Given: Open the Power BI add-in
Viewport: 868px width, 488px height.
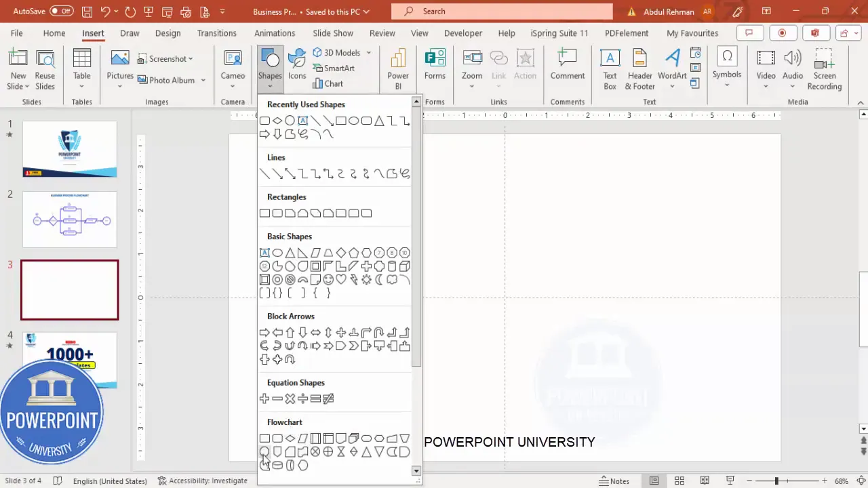Looking at the screenshot, I should pyautogui.click(x=398, y=70).
